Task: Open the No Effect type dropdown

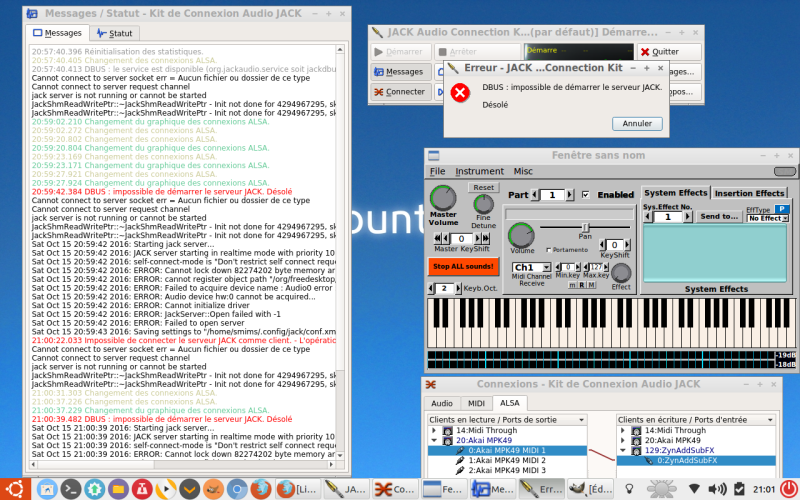Action: click(x=768, y=218)
